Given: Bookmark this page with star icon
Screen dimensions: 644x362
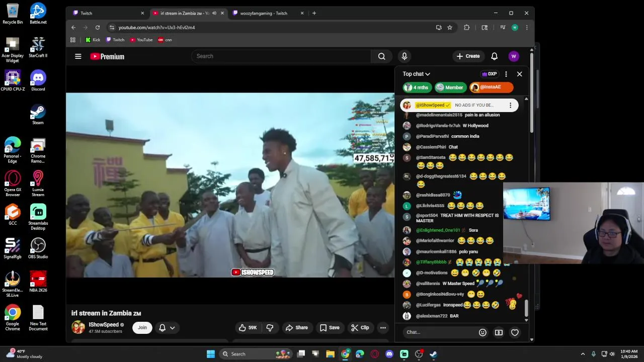Looking at the screenshot, I should 450,28.
